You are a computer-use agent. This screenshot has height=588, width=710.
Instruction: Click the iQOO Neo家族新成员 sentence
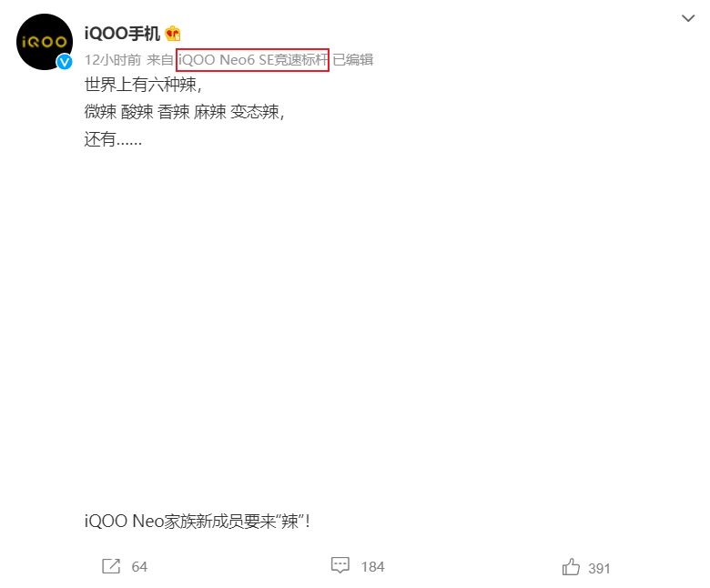pos(197,521)
